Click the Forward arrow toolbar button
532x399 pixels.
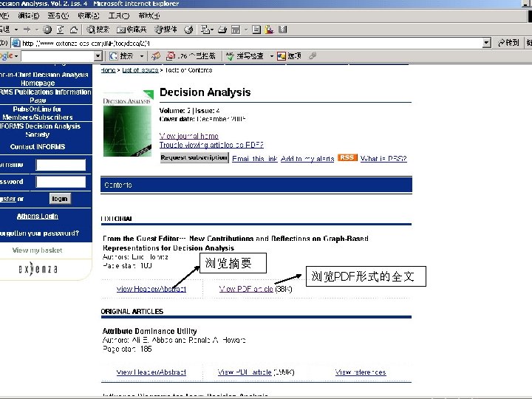(27, 30)
